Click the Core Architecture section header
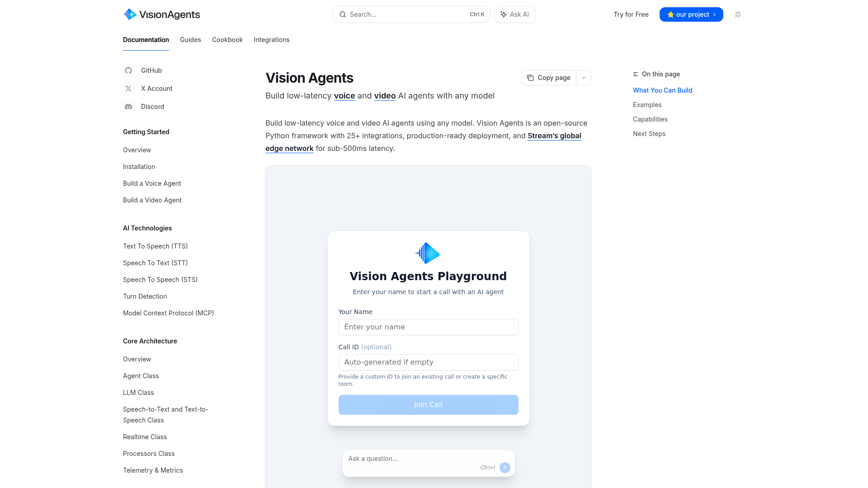The image size is (868, 488). 150,341
